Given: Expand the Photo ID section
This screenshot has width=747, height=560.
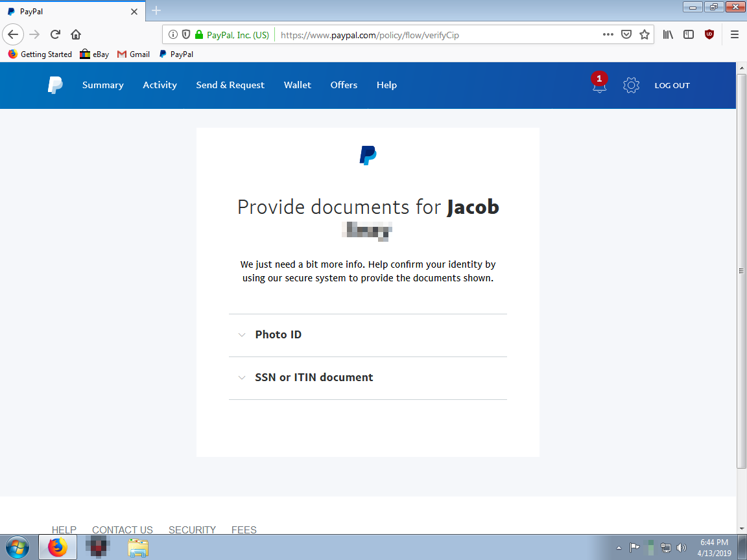Looking at the screenshot, I should (368, 335).
